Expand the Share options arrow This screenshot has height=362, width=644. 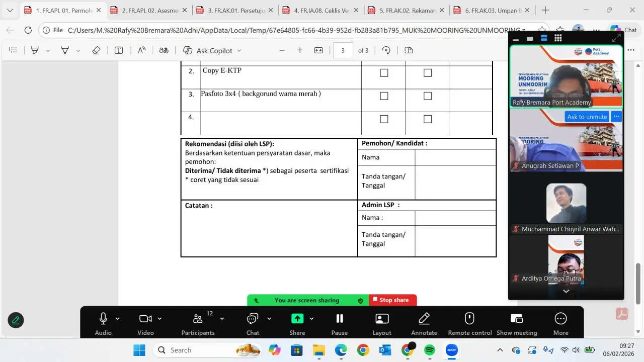pos(311,318)
